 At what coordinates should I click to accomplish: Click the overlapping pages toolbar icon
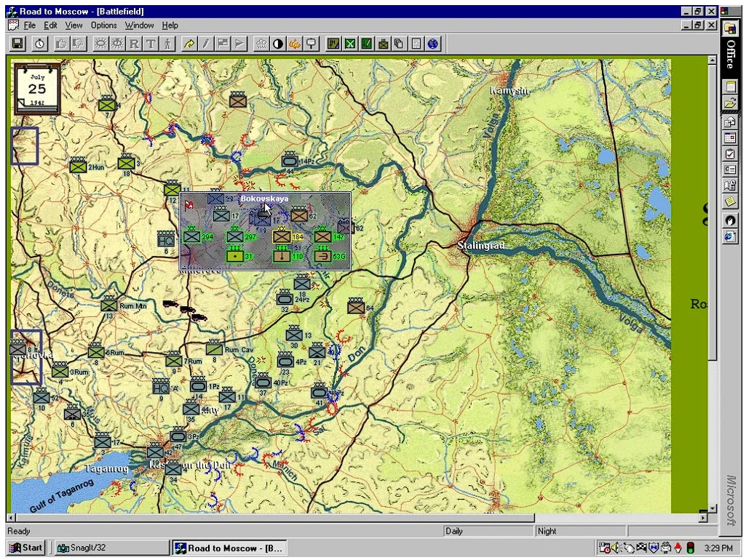[x=400, y=44]
